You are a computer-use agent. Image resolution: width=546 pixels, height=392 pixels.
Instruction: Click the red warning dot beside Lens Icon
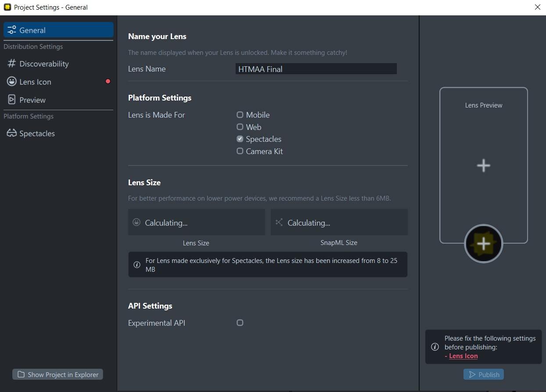(x=108, y=81)
